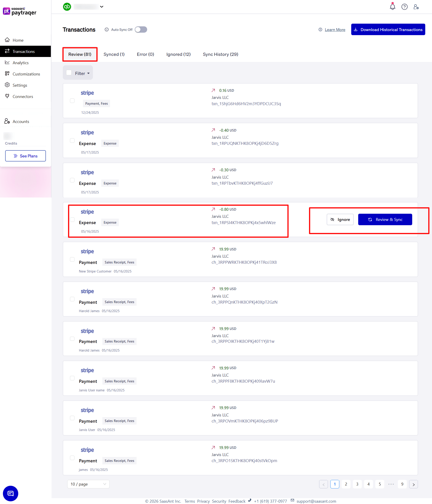Viewport: 432px width, 504px height.
Task: Go to previous page arrow
Action: (323, 484)
